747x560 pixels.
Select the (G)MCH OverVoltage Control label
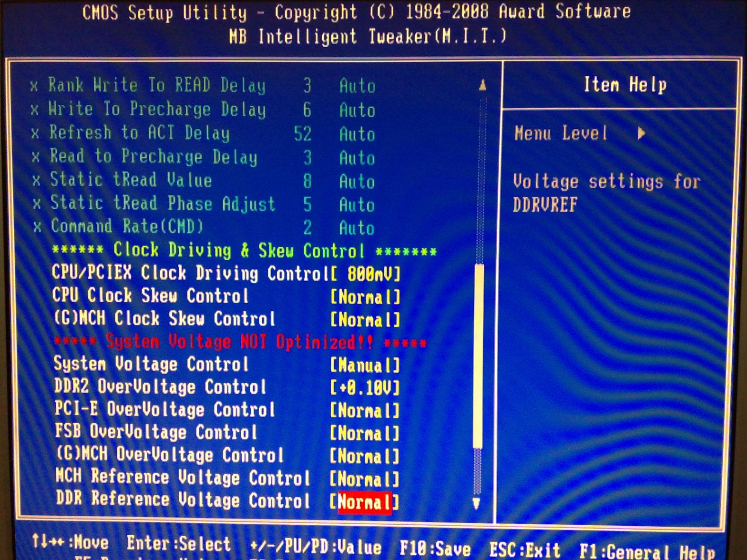click(170, 454)
